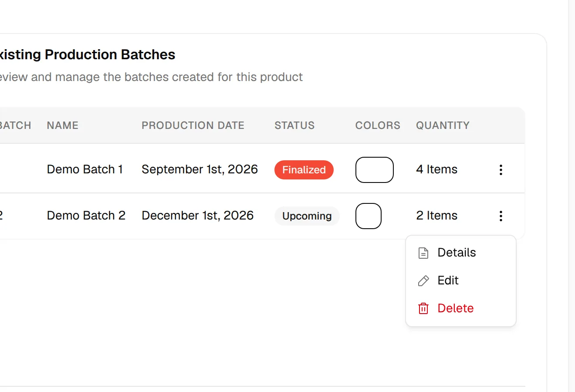Click the date December 1st, 2026
Image resolution: width=575 pixels, height=392 pixels.
coord(198,216)
